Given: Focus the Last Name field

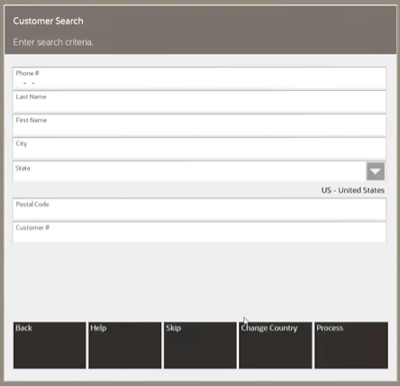Looking at the screenshot, I should click(199, 102).
